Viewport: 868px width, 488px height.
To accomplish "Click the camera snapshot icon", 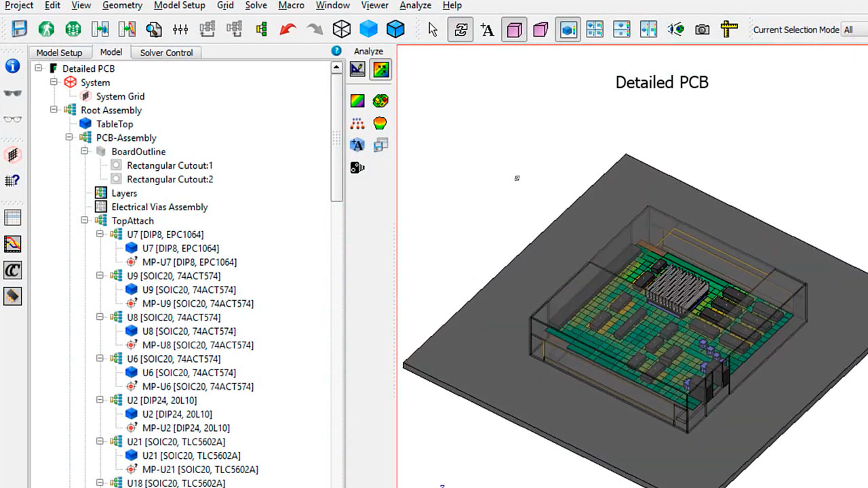I will point(703,29).
